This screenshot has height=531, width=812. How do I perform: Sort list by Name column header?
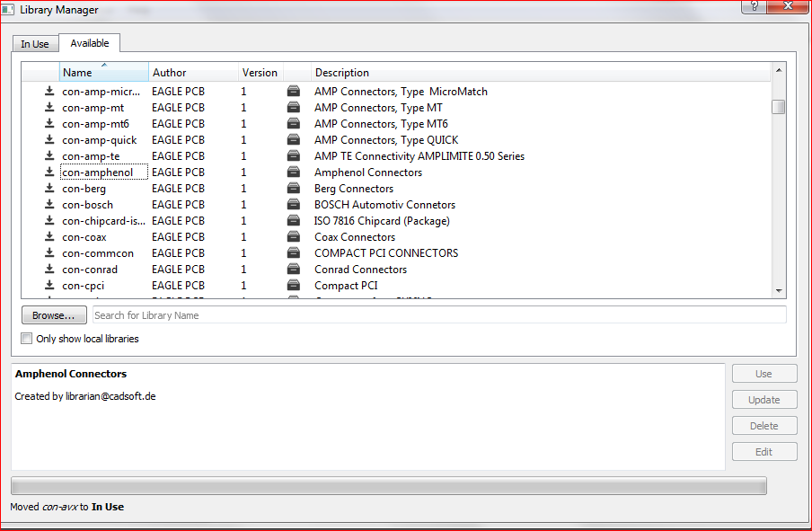103,73
